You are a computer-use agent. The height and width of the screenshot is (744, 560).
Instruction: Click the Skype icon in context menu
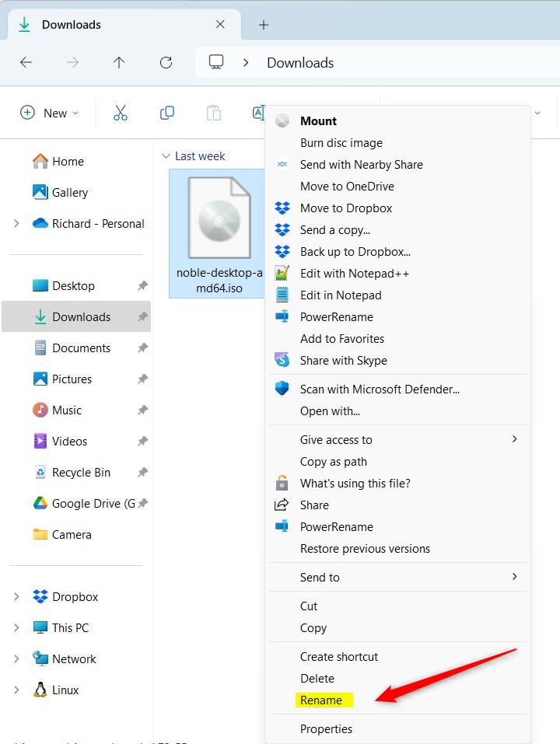pyautogui.click(x=282, y=360)
